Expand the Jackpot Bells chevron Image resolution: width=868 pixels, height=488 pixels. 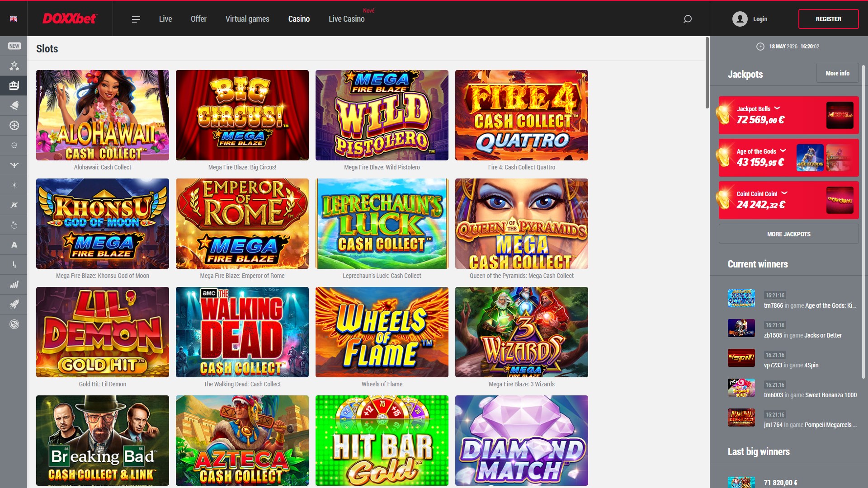point(777,108)
